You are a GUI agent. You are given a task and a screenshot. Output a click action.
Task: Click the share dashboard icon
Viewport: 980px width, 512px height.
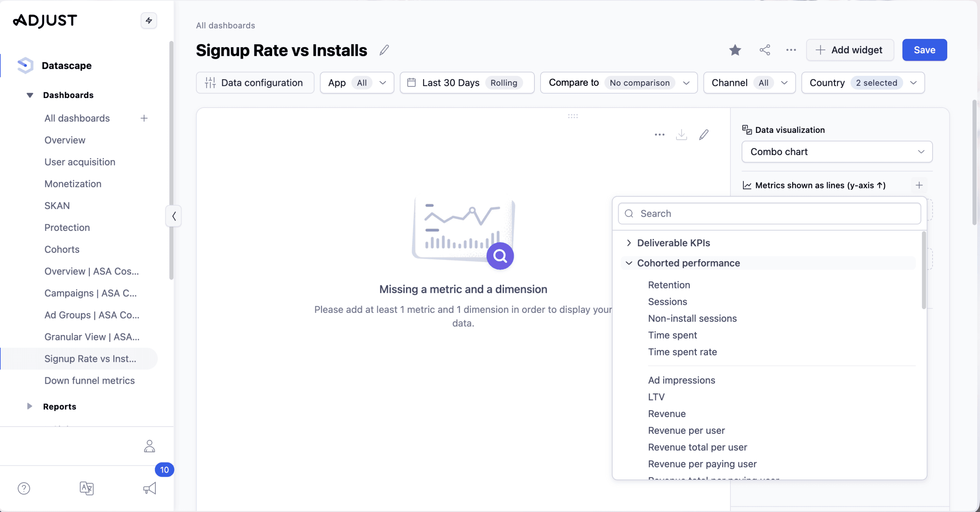click(764, 50)
